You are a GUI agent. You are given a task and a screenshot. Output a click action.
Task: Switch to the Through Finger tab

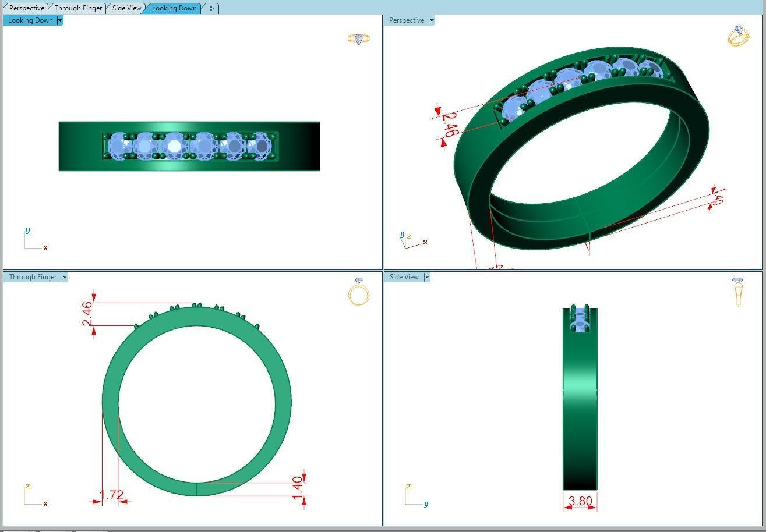point(78,8)
